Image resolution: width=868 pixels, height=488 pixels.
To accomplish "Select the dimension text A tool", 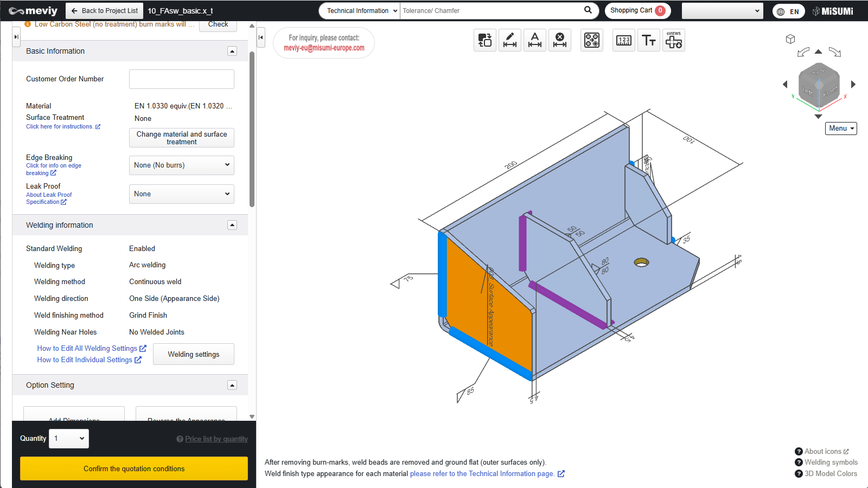I will 535,40.
